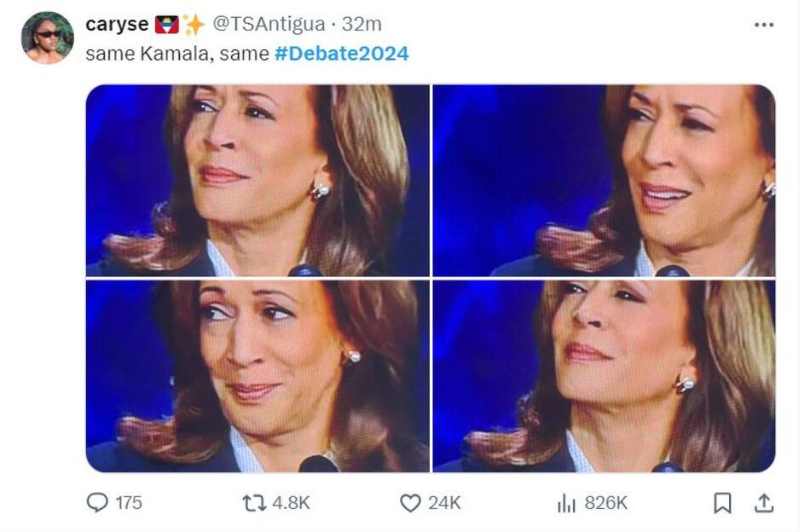Open view analytics via bar chart icon
The width and height of the screenshot is (810, 532).
[566, 504]
